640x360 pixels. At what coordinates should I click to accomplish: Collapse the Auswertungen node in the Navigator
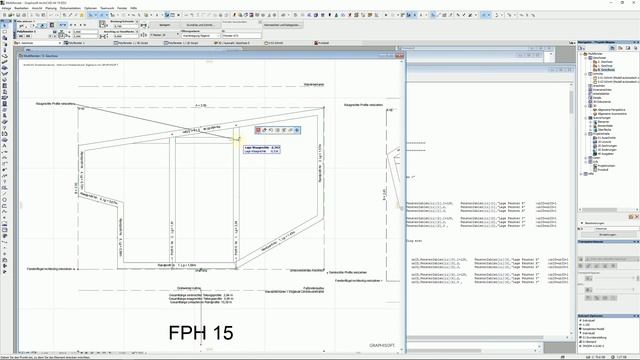pyautogui.click(x=586, y=118)
